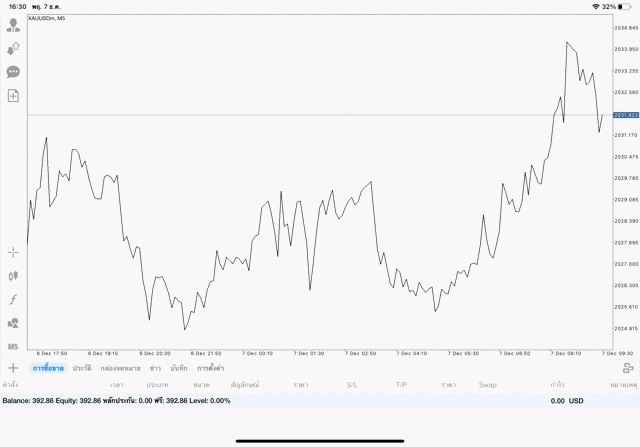Open the indicators function icon
This screenshot has width=640, height=447.
click(x=13, y=299)
